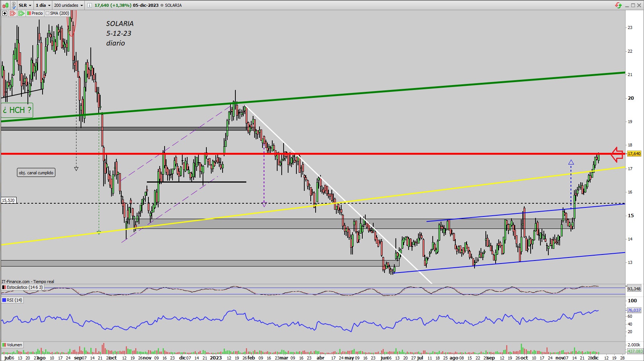The height and width of the screenshot is (361, 644).
Task: Click the Volumen color swatch icon
Action: pos(4,345)
